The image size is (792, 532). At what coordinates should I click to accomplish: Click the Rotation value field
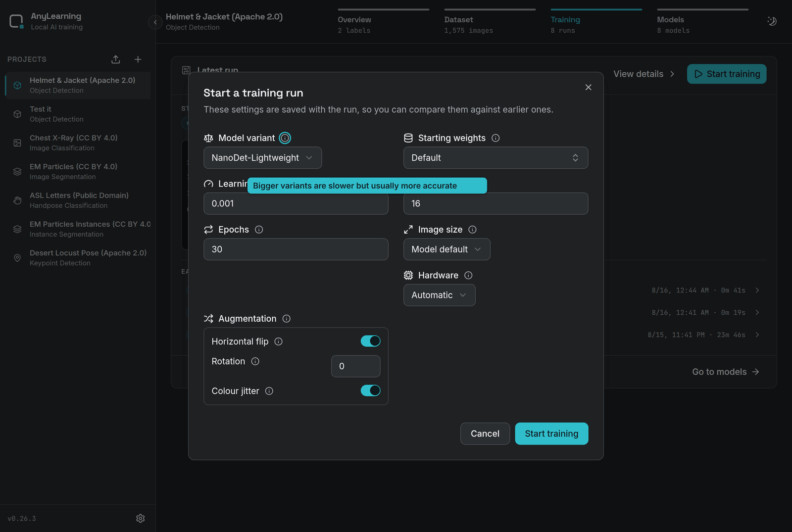pos(355,366)
